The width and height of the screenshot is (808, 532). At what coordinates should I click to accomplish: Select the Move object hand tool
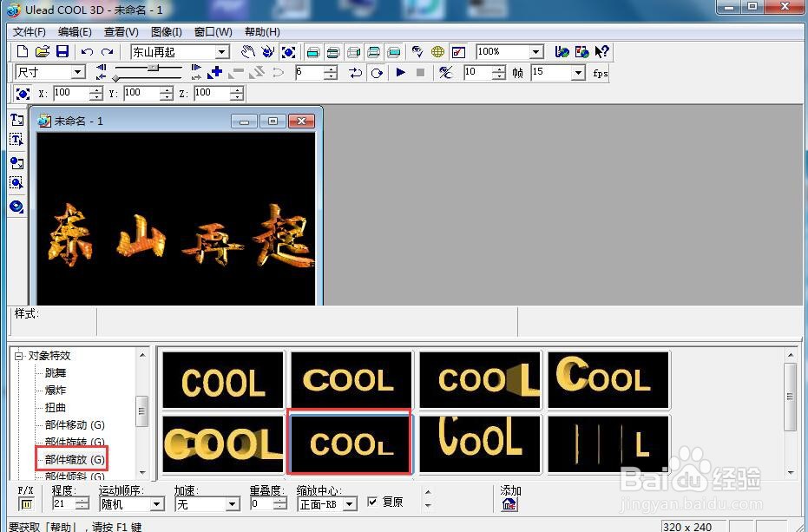click(248, 51)
